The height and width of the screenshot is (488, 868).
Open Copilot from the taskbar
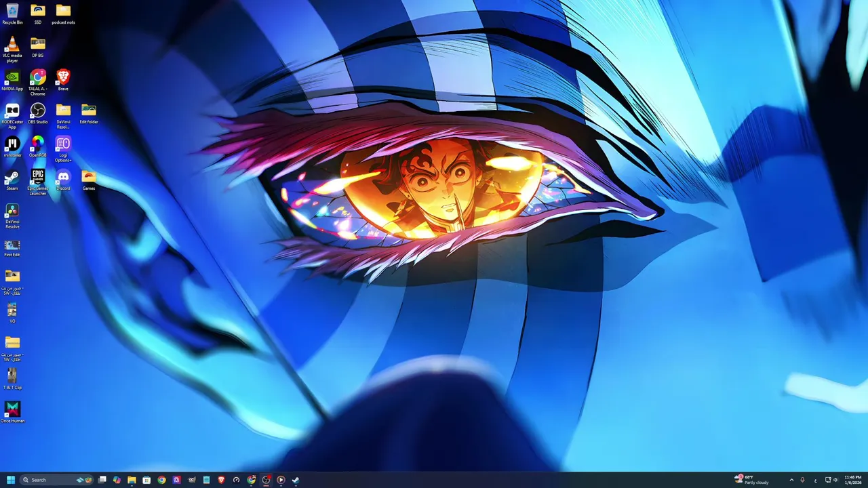tap(117, 480)
